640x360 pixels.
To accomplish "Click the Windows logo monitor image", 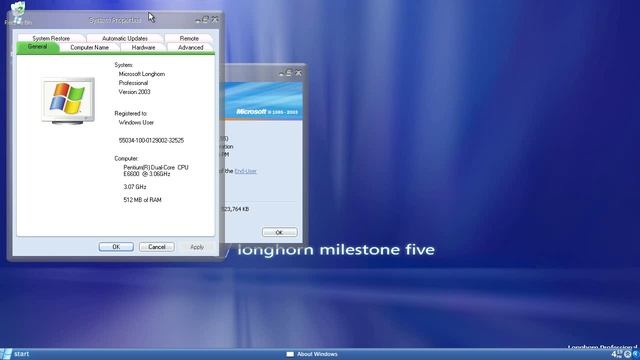I will [x=68, y=100].
